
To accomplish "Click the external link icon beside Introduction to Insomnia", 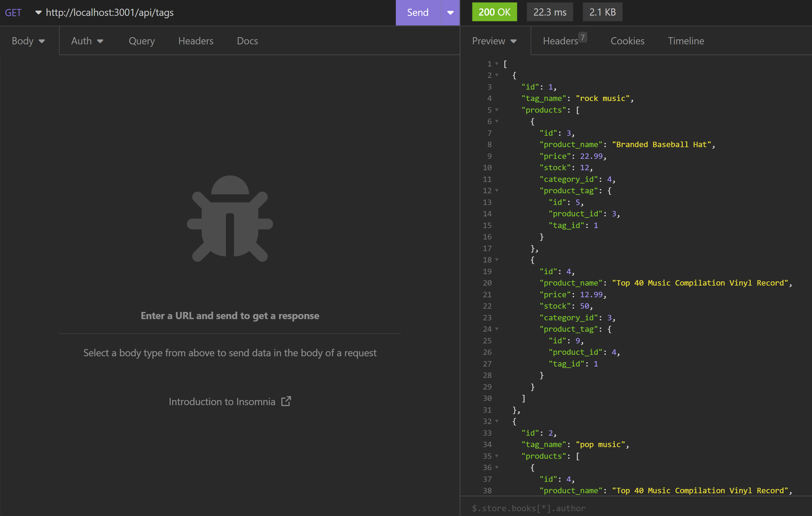I will pos(286,401).
